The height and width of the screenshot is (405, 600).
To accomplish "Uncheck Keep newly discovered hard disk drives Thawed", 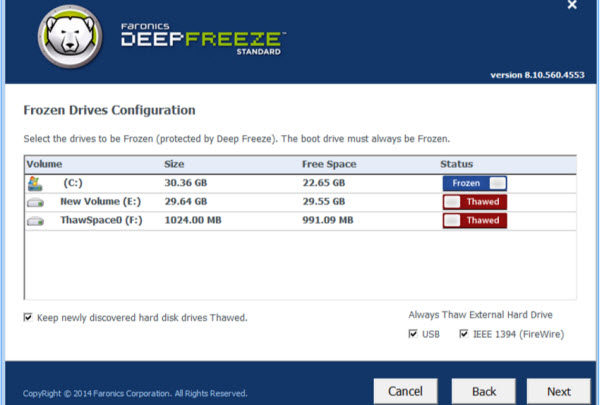I will (28, 317).
